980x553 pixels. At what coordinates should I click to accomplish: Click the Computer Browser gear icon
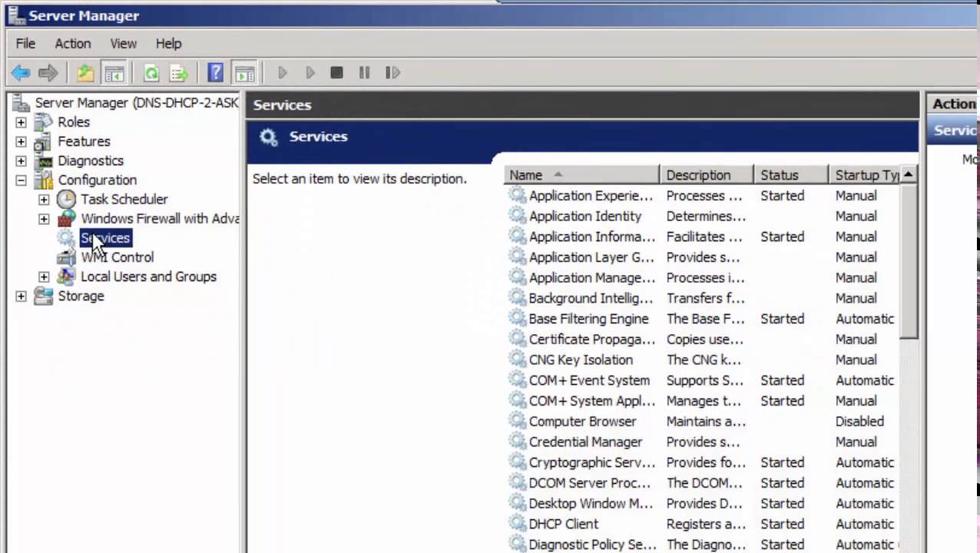pos(518,421)
